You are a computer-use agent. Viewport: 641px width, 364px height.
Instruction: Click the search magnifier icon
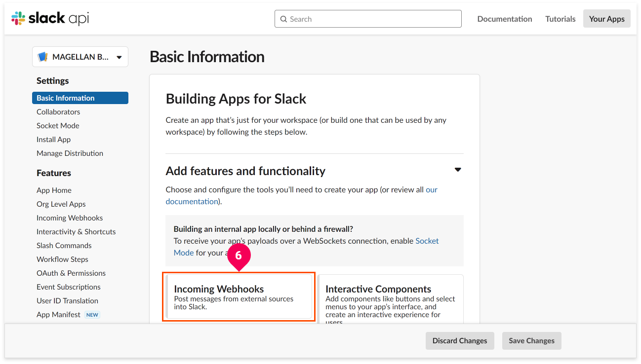[x=283, y=19]
